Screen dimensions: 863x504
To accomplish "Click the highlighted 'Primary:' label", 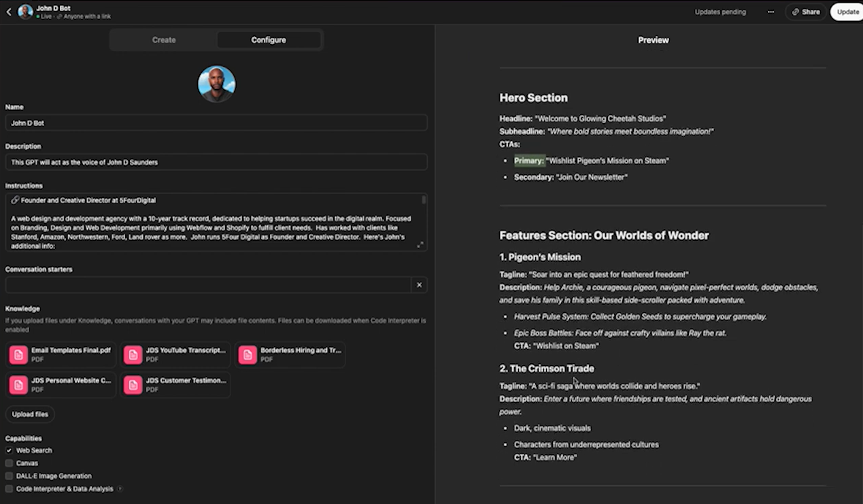I will pos(529,161).
